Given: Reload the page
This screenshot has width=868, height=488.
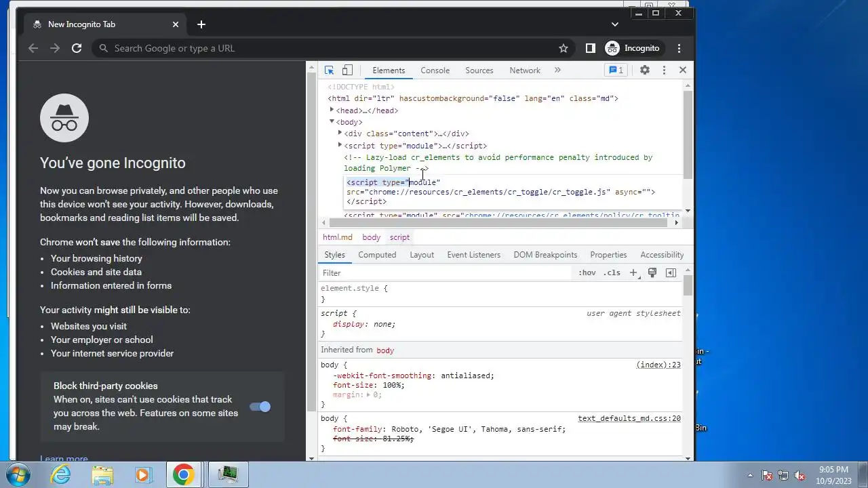Looking at the screenshot, I should pyautogui.click(x=77, y=48).
